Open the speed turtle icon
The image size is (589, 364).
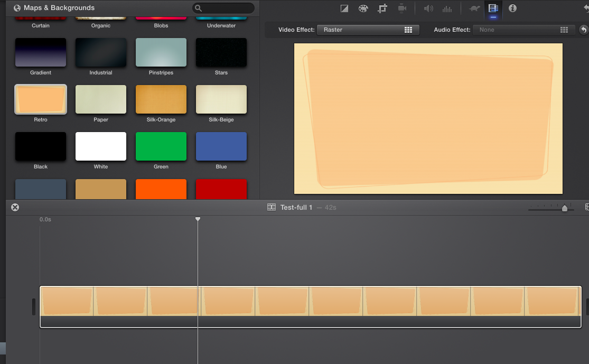coord(474,8)
